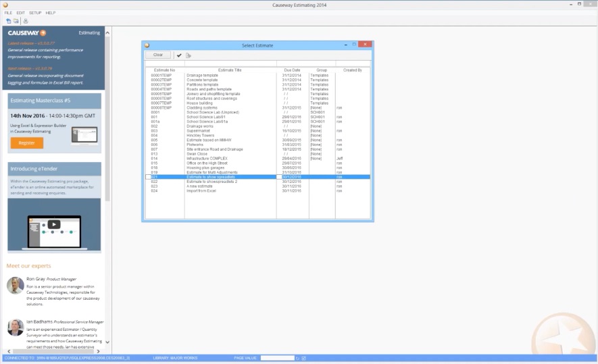Select the 'Cladding systems' estimate row

click(258, 108)
